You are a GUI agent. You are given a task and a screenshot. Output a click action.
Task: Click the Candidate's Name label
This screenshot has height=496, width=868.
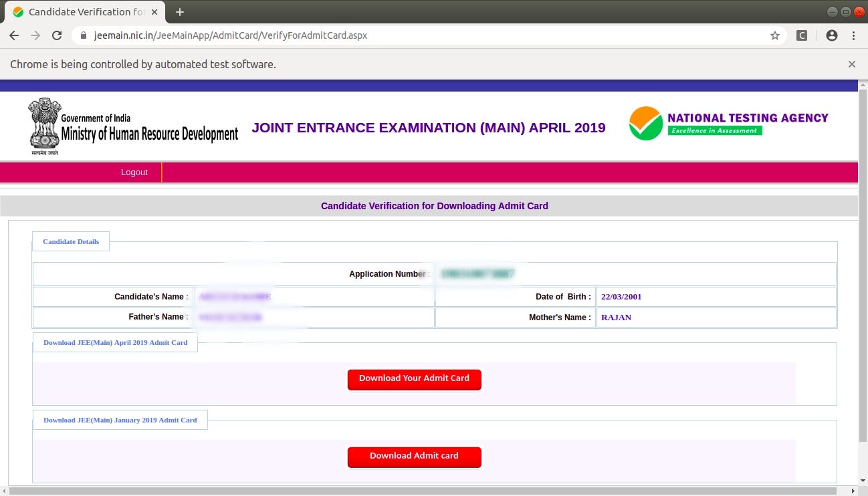point(151,296)
